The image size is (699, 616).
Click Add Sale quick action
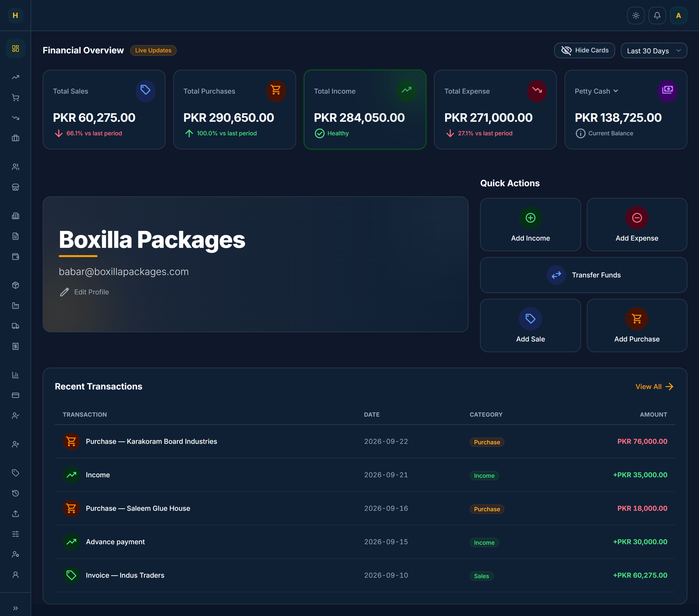(x=530, y=325)
